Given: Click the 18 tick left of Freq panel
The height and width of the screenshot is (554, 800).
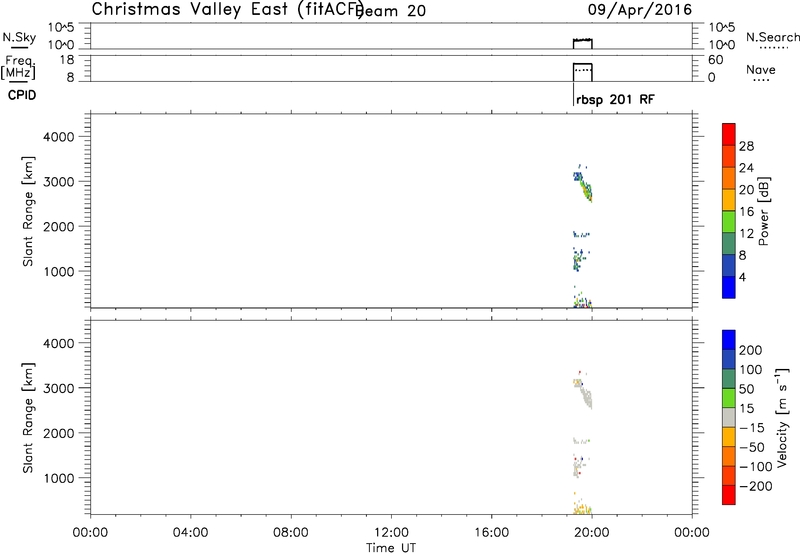Looking at the screenshot, I should [67, 60].
